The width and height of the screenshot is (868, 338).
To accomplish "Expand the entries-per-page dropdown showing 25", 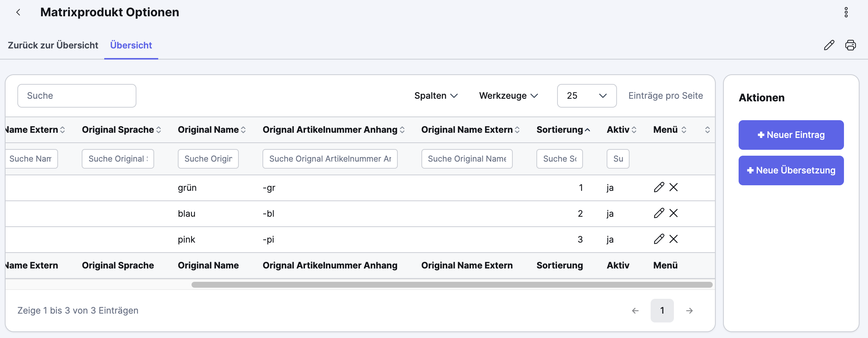I will tap(586, 96).
